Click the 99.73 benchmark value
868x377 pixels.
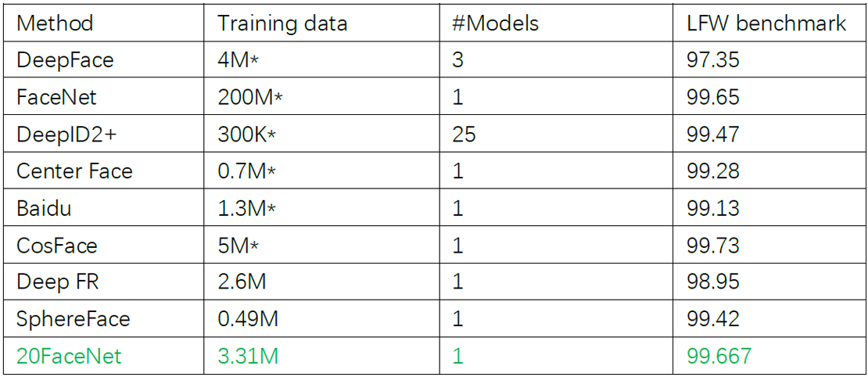click(713, 246)
